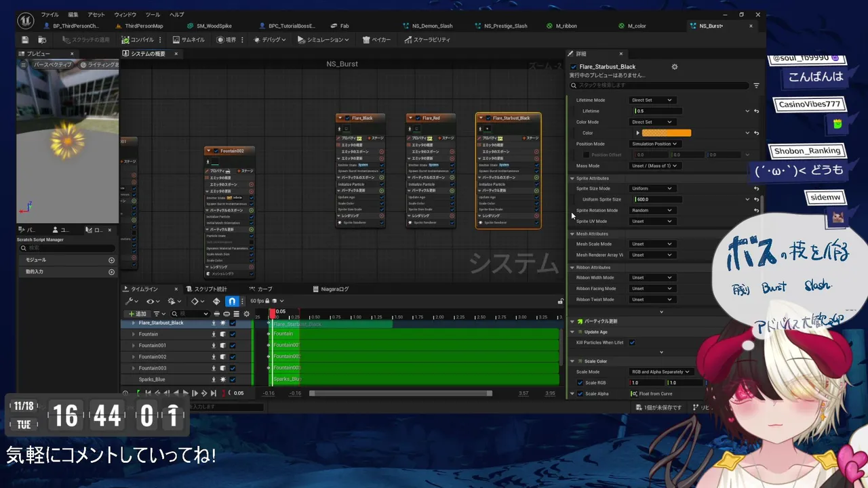868x488 pixels.
Task: Add 動的入力 in Scratch Script Manager
Action: (x=111, y=272)
